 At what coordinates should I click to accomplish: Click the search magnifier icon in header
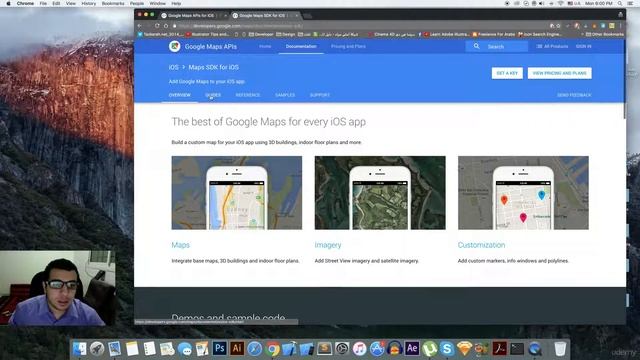coord(476,47)
